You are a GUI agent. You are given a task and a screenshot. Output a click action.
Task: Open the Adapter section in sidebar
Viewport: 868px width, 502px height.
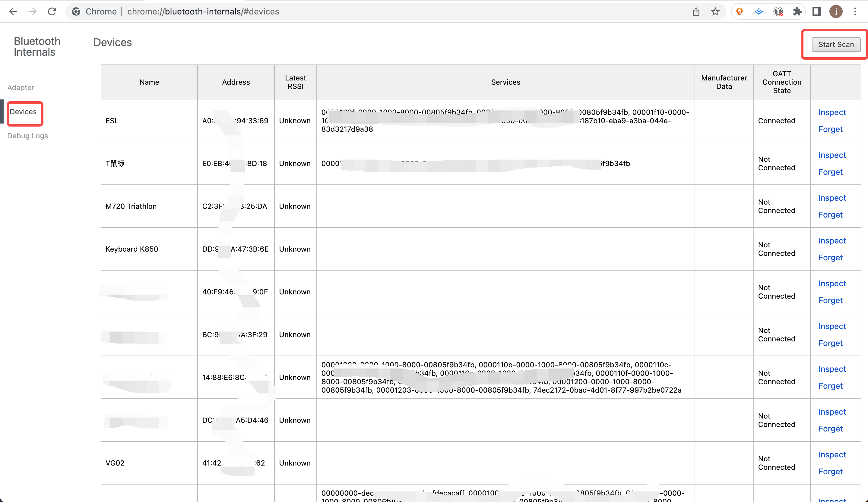[x=21, y=87]
